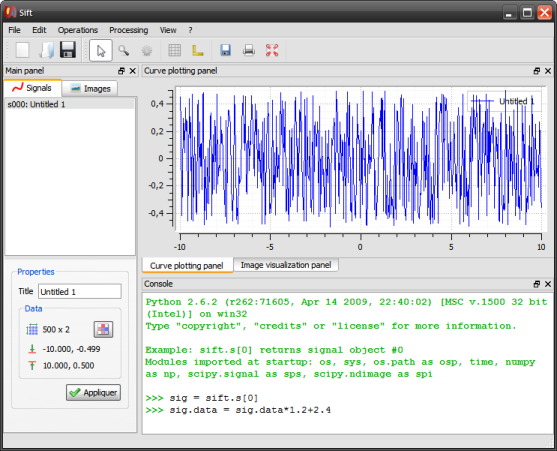Undock the Console panel
The image size is (557, 451).
pyautogui.click(x=536, y=284)
